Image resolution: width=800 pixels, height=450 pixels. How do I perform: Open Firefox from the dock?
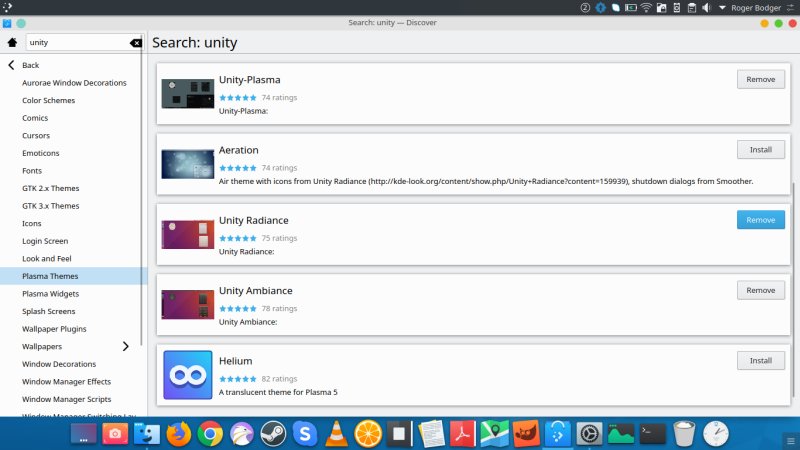(178, 433)
